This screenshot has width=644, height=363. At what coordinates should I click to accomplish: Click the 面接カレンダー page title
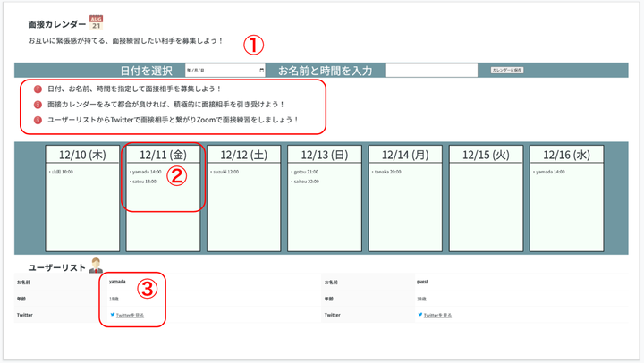pyautogui.click(x=57, y=24)
